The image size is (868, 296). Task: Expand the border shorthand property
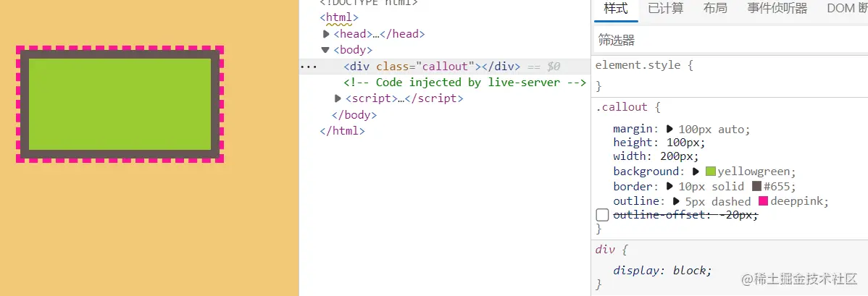669,187
